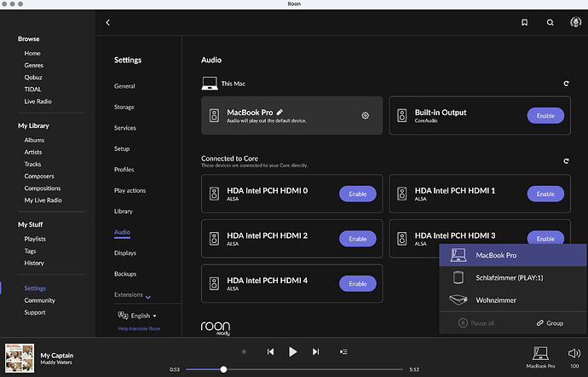This screenshot has height=377, width=588.
Task: Open Genres in the sidebar
Action: coord(34,66)
